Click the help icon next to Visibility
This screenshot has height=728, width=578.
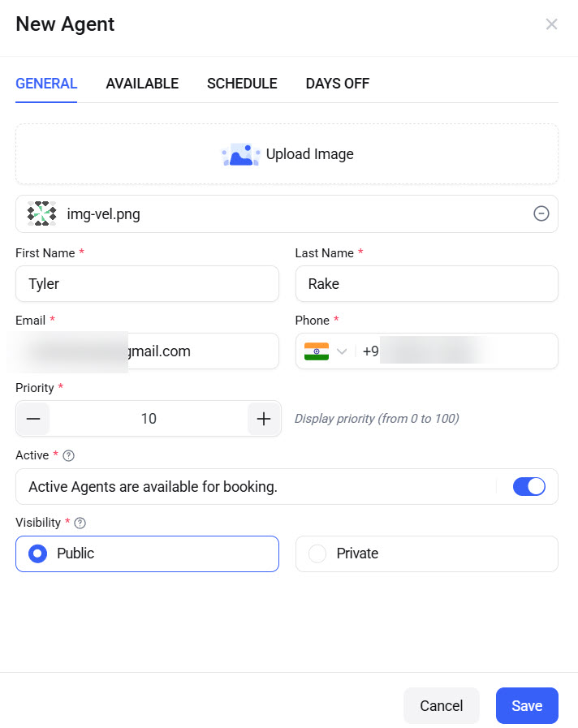(x=79, y=523)
